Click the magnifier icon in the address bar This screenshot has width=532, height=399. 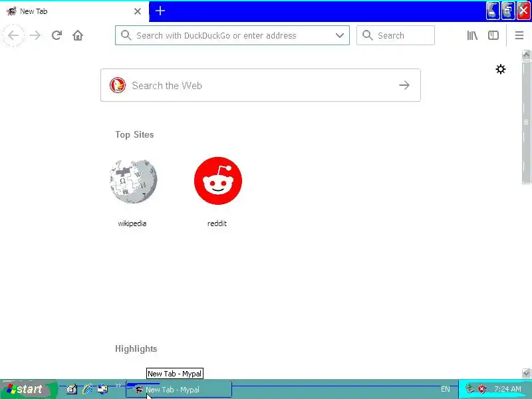coord(126,35)
